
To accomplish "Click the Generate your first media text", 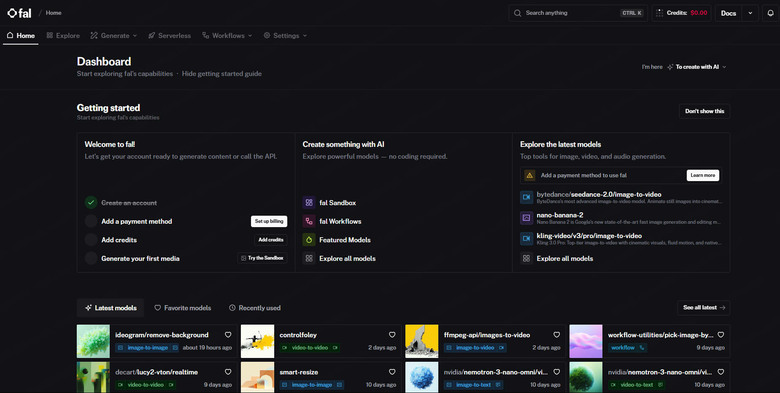I will (140, 258).
